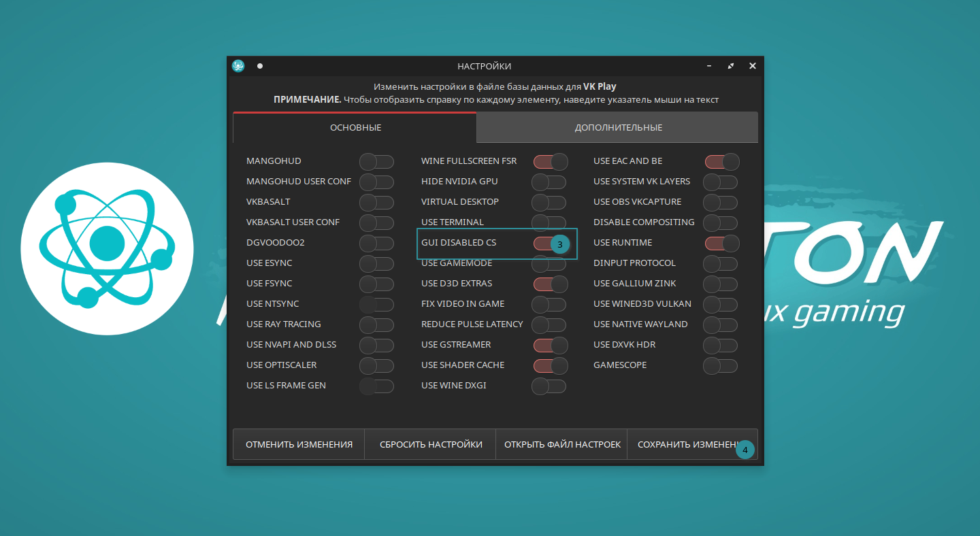
Task: Disable the USE EAC AND BE switch
Action: coord(721,162)
